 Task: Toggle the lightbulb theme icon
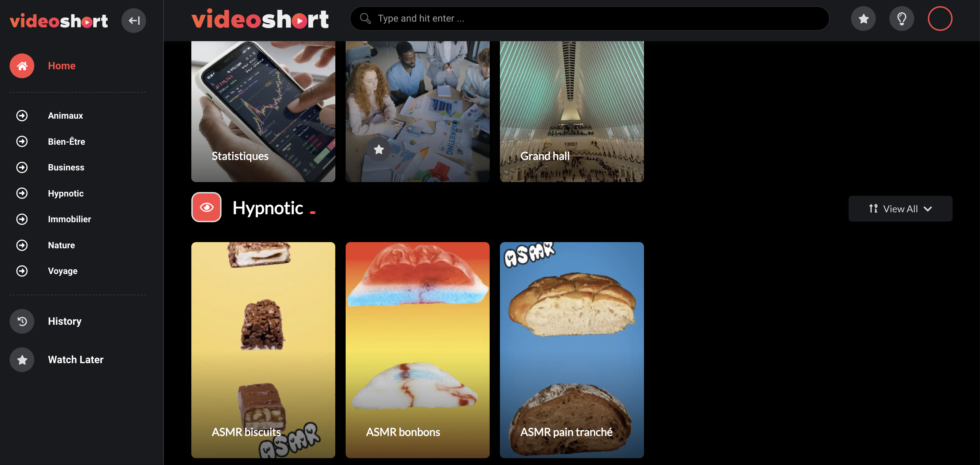(x=901, y=19)
